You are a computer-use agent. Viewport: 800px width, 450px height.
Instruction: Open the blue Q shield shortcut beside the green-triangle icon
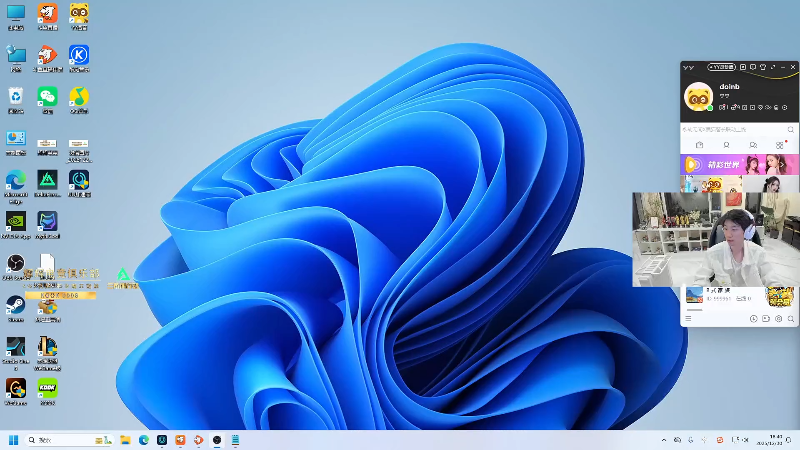79,184
